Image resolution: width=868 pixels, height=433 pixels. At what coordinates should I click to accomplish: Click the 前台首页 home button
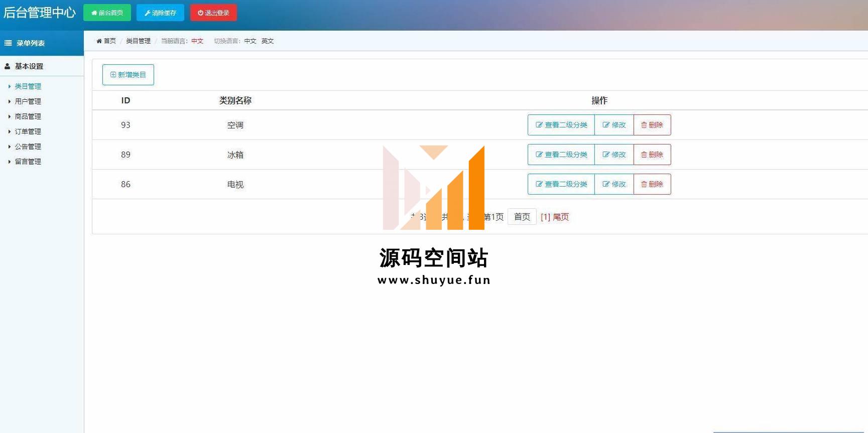click(x=107, y=13)
